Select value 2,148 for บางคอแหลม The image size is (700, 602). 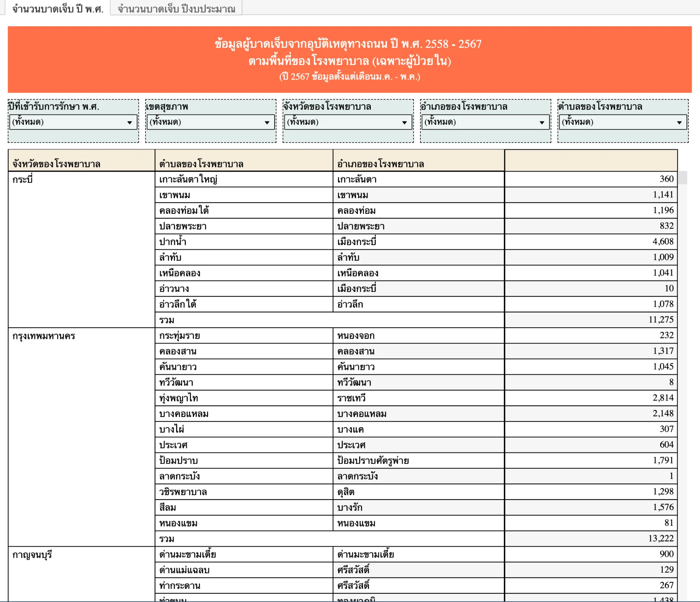click(x=591, y=414)
